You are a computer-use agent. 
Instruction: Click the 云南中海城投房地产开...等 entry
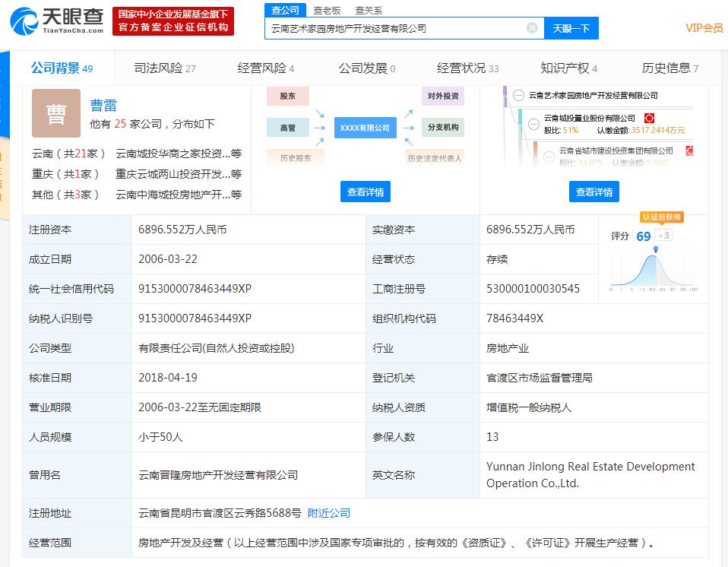point(179,195)
